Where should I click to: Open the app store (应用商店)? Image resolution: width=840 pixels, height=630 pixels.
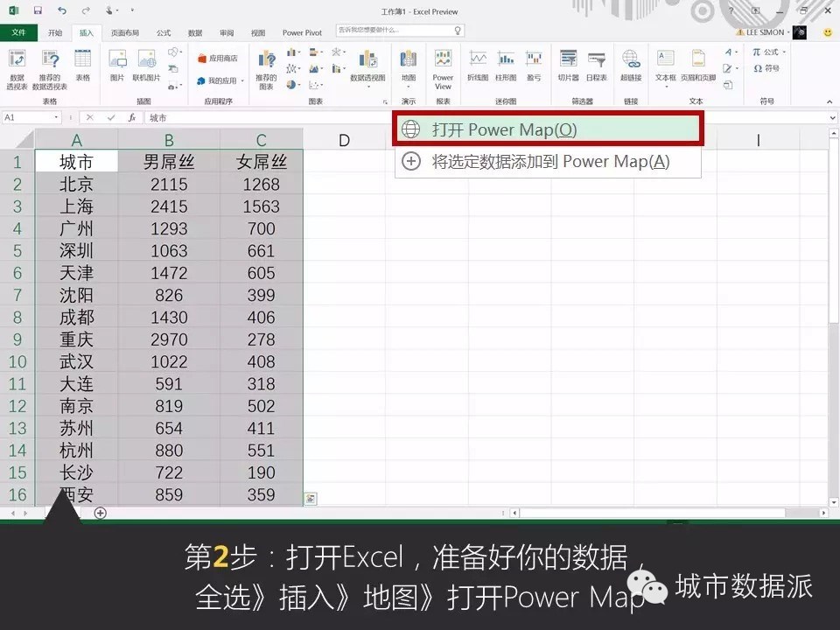[218, 58]
